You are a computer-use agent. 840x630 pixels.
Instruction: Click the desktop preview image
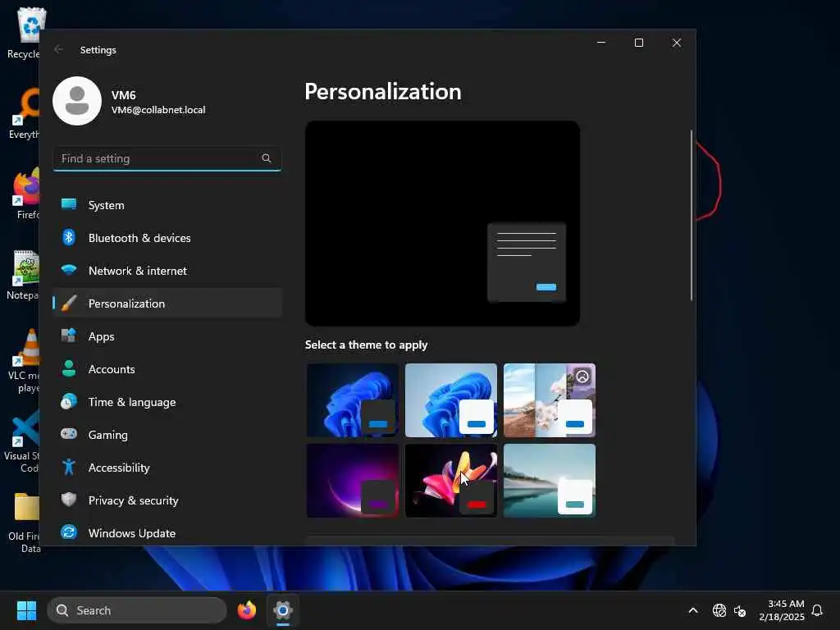coord(442,223)
